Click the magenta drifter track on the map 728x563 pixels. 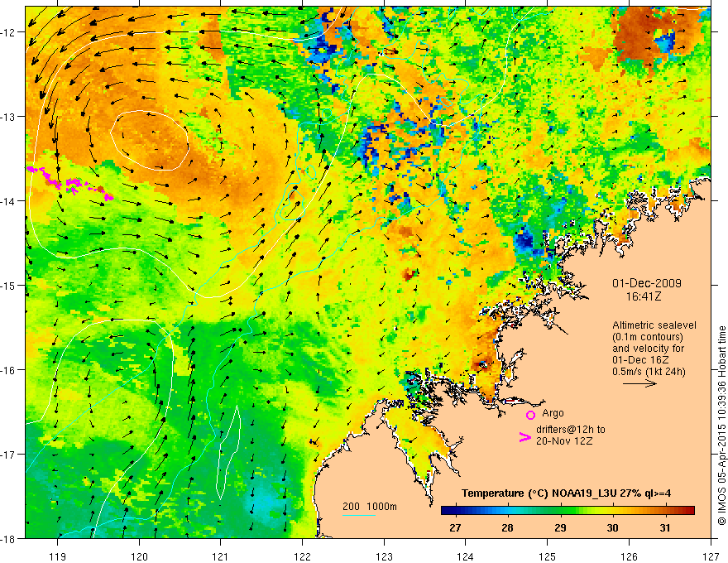[x=70, y=184]
